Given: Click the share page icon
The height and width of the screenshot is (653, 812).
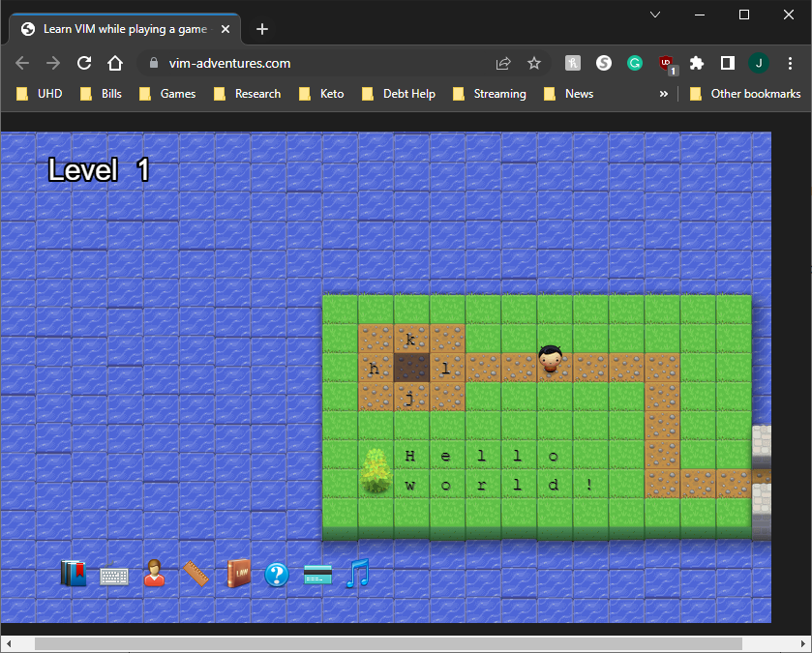Looking at the screenshot, I should click(x=503, y=63).
